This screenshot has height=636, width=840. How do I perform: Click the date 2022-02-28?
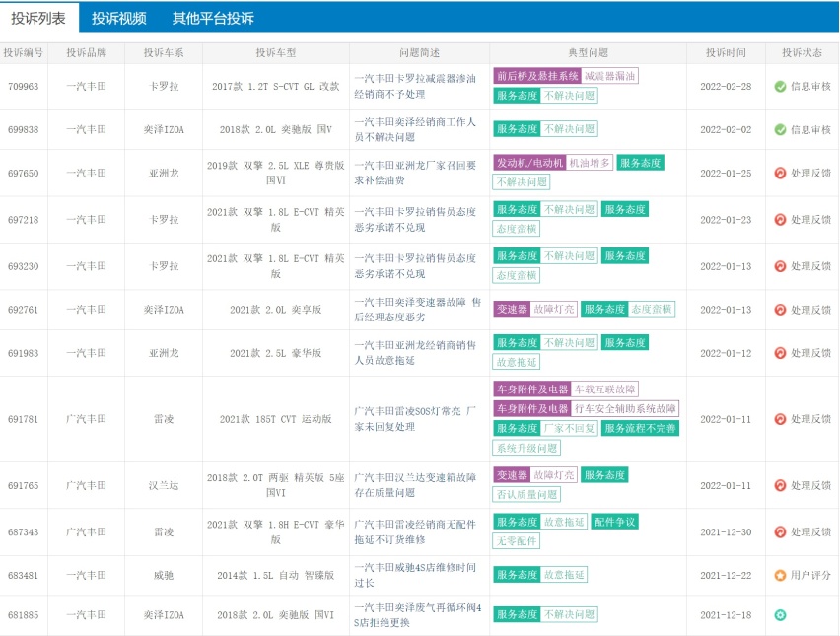pyautogui.click(x=726, y=86)
